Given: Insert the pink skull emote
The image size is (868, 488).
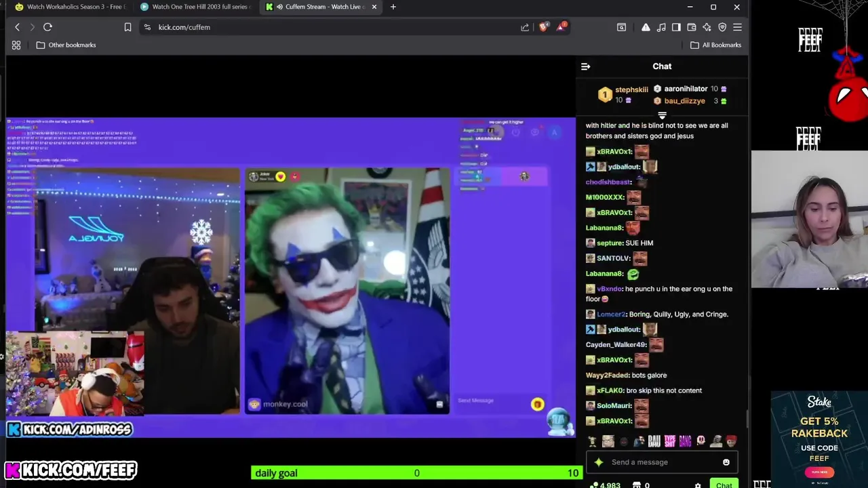Looking at the screenshot, I should click(x=701, y=441).
